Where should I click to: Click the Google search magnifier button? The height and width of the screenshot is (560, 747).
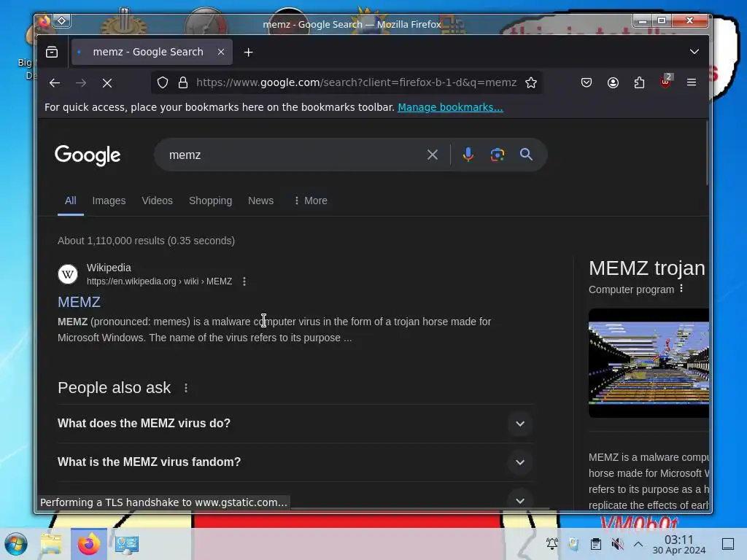click(x=526, y=155)
